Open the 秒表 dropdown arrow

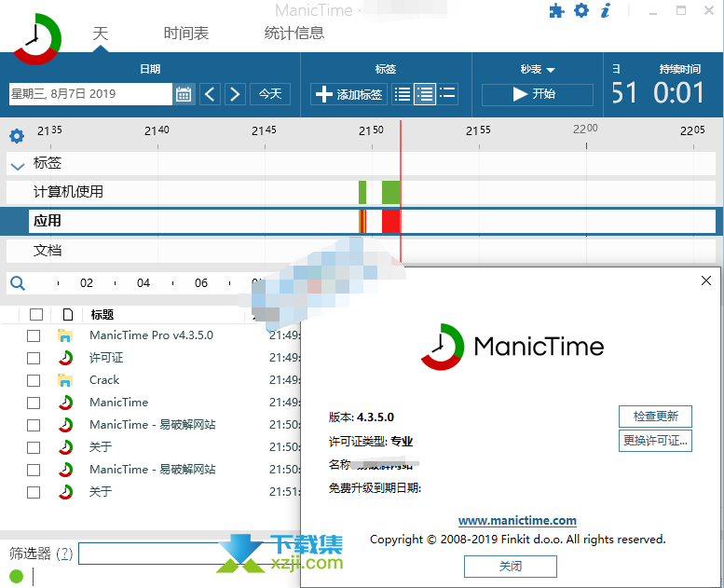coord(550,70)
